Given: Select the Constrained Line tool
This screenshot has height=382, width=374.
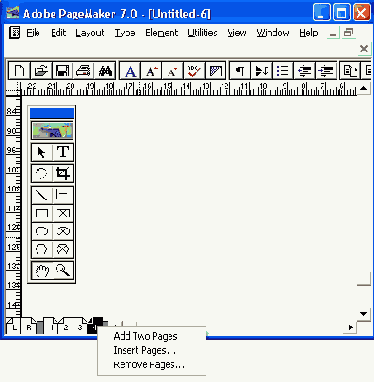Looking at the screenshot, I should [63, 195].
